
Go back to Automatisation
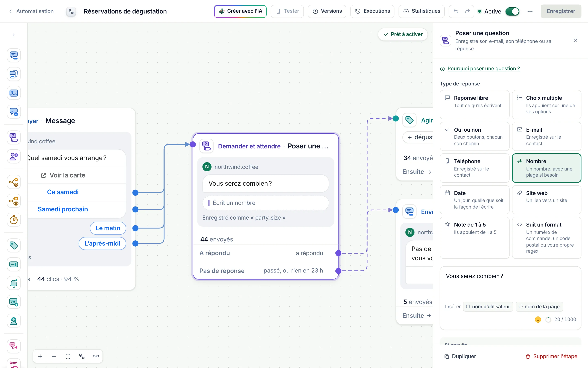[31, 11]
